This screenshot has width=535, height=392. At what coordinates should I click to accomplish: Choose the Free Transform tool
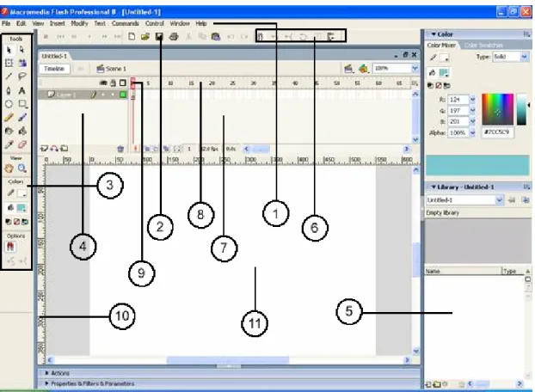point(9,63)
